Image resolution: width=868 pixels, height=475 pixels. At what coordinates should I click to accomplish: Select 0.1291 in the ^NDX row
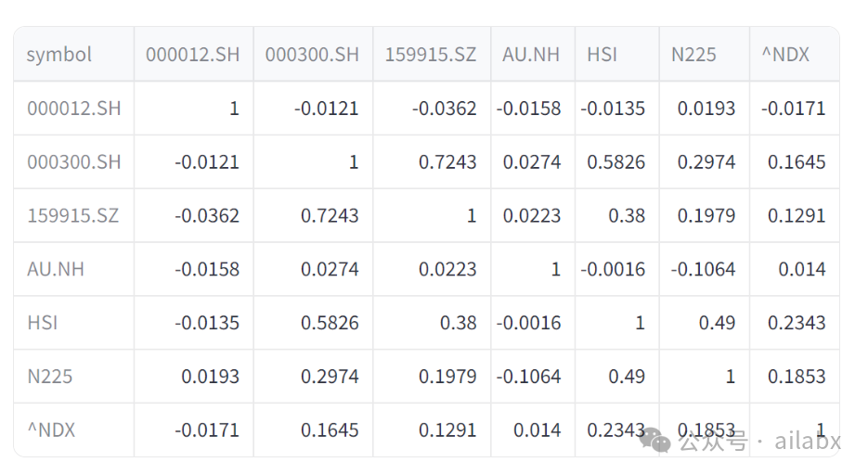pyautogui.click(x=447, y=430)
